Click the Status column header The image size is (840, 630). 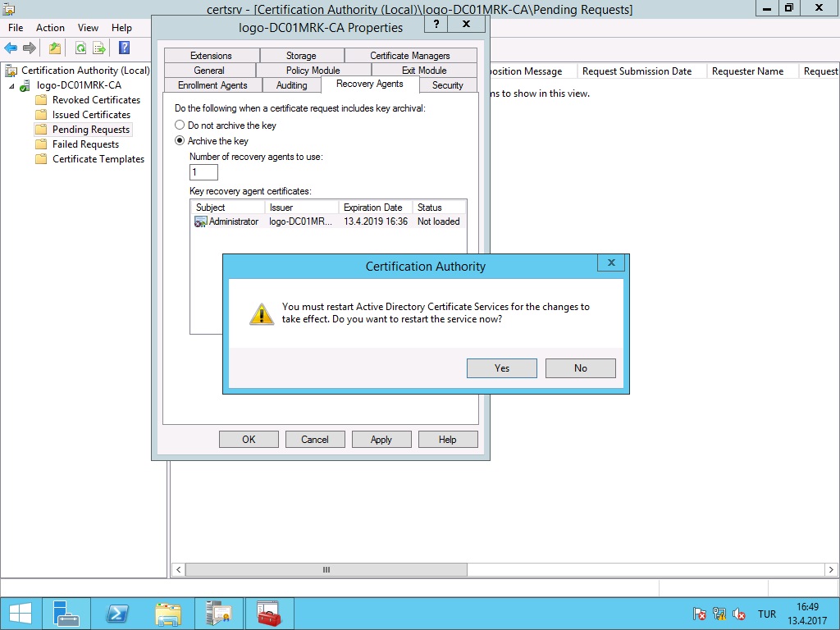440,208
